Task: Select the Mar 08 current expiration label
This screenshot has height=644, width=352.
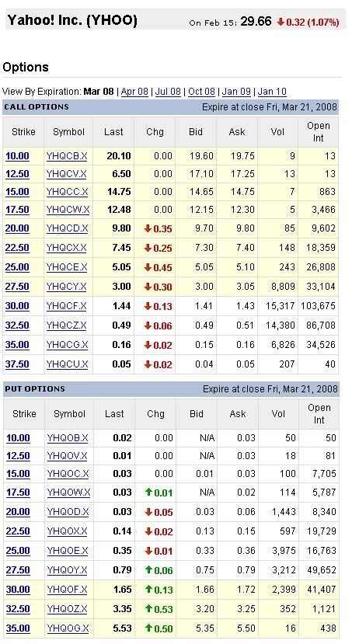Action: coord(99,91)
